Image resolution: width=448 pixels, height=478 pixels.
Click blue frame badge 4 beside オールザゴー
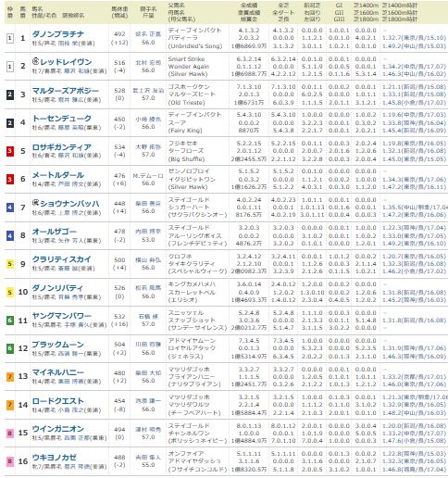tap(10, 235)
